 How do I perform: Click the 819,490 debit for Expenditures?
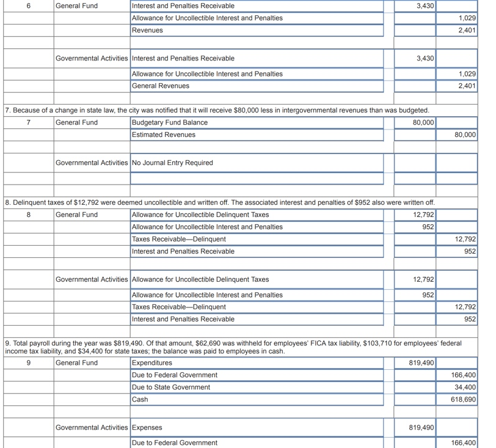(x=415, y=363)
